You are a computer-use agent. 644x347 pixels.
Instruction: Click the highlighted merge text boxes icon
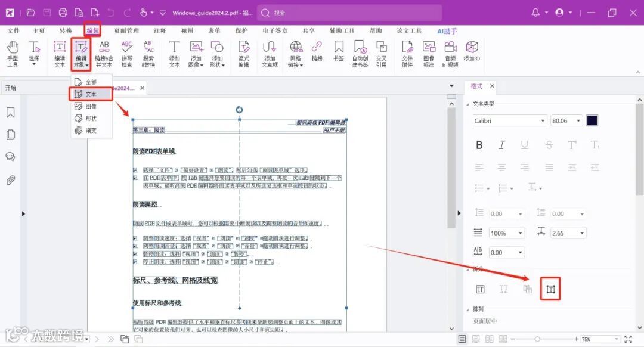coord(550,289)
